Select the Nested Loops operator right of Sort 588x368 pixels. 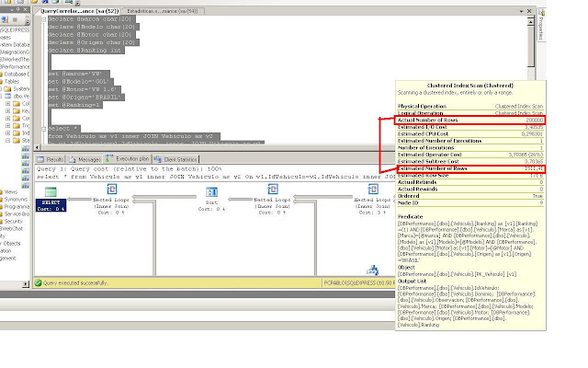pyautogui.click(x=272, y=199)
